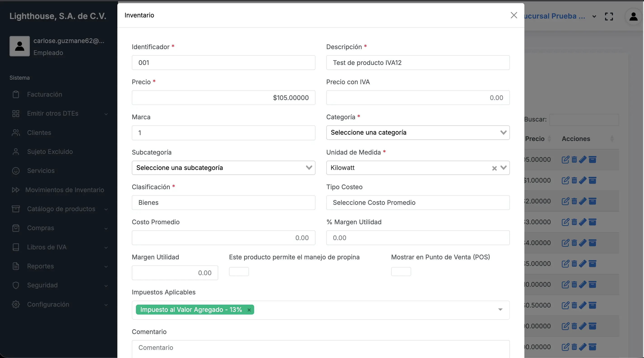Click the edit icon in the first table row

pyautogui.click(x=565, y=160)
